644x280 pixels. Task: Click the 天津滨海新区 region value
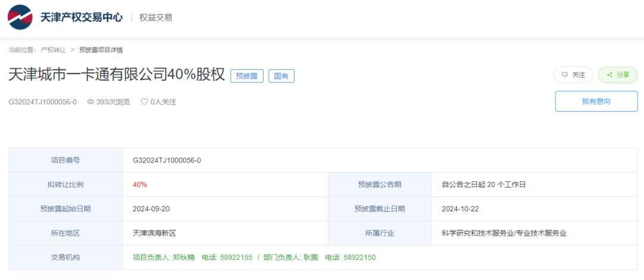[x=154, y=233]
